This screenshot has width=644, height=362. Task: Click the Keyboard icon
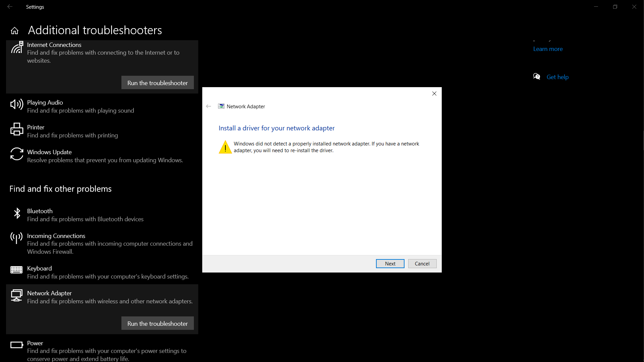(16, 270)
